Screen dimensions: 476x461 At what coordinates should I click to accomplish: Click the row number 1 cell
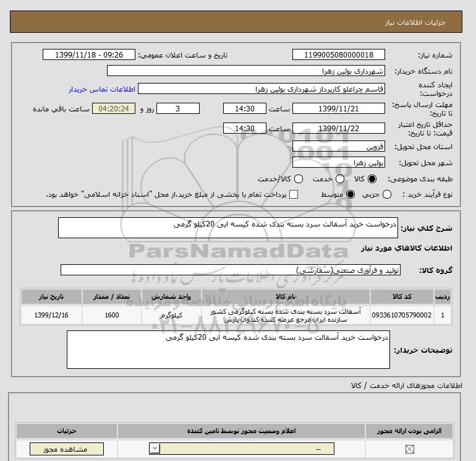tap(443, 315)
